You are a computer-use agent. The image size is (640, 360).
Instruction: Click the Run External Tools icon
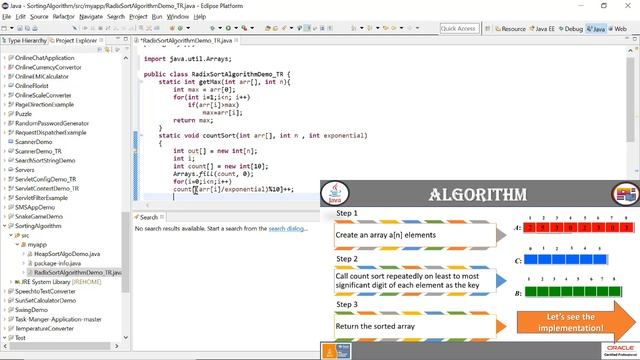click(x=244, y=28)
